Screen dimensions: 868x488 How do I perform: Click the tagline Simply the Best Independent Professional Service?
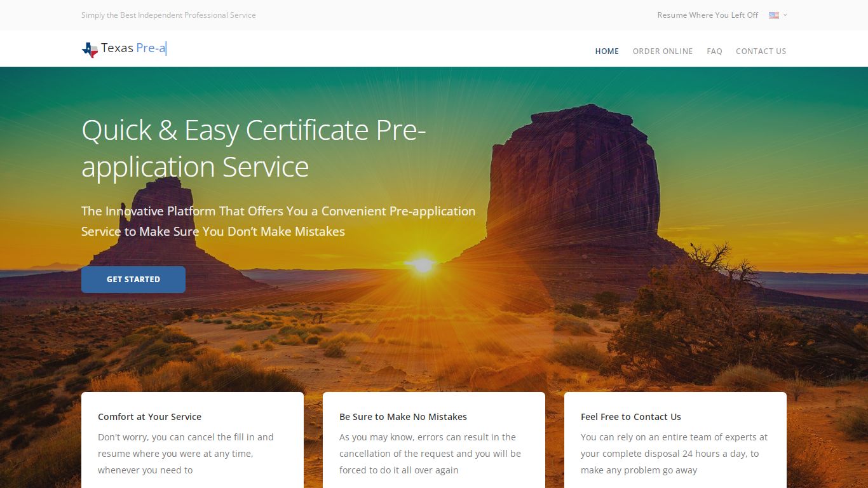[168, 15]
